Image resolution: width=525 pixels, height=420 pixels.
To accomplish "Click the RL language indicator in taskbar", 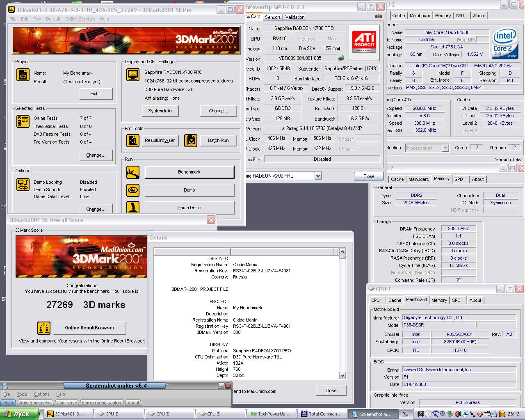I will pyautogui.click(x=405, y=414).
